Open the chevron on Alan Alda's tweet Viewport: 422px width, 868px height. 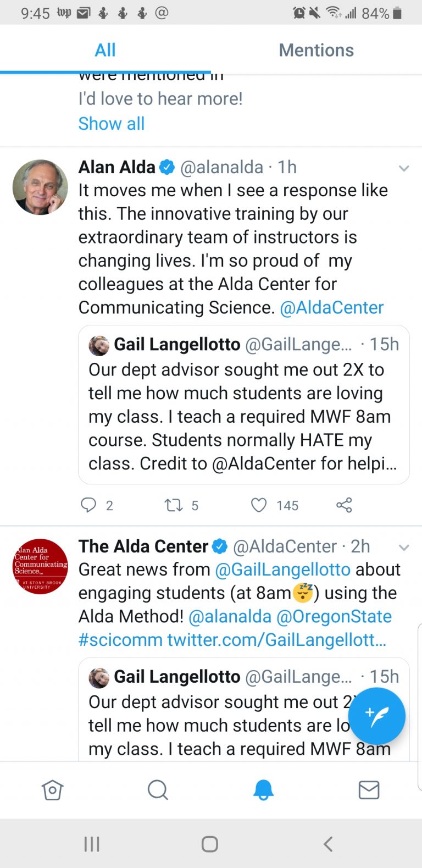click(404, 168)
